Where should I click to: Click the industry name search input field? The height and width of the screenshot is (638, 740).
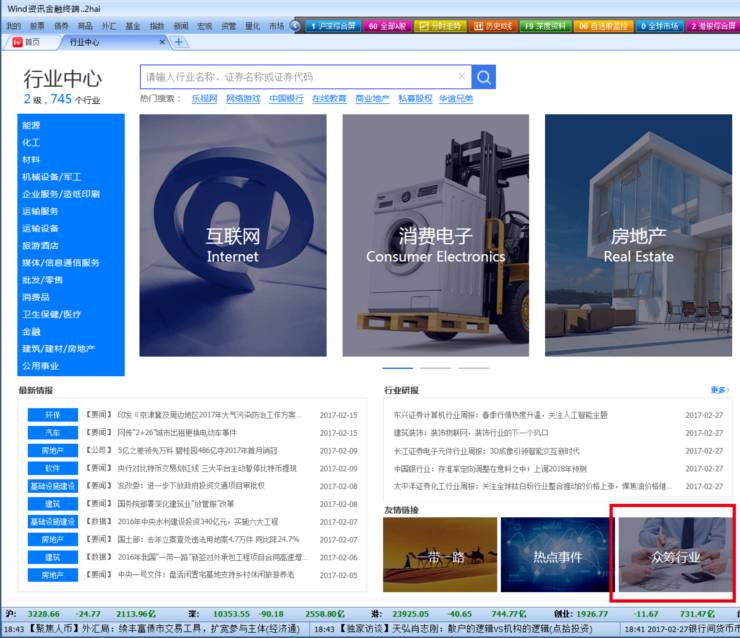tap(300, 77)
